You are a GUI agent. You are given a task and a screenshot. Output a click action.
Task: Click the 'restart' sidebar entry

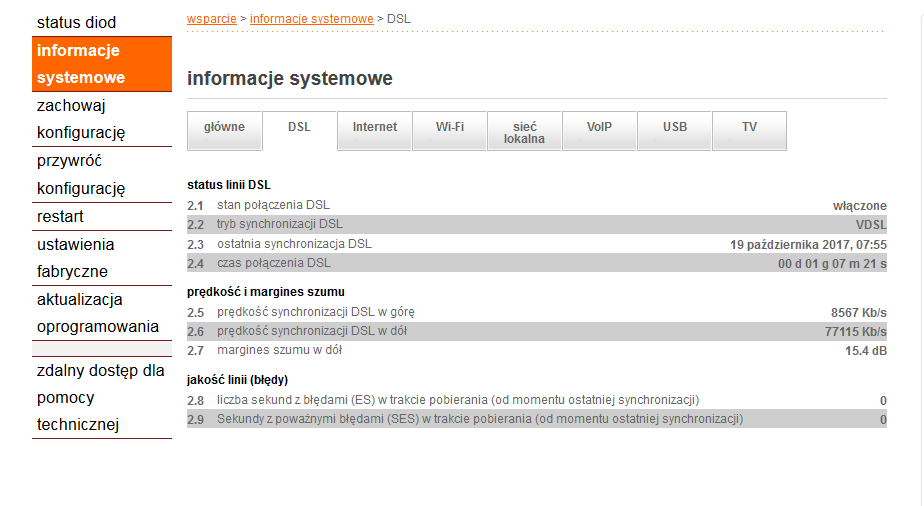pyautogui.click(x=61, y=216)
